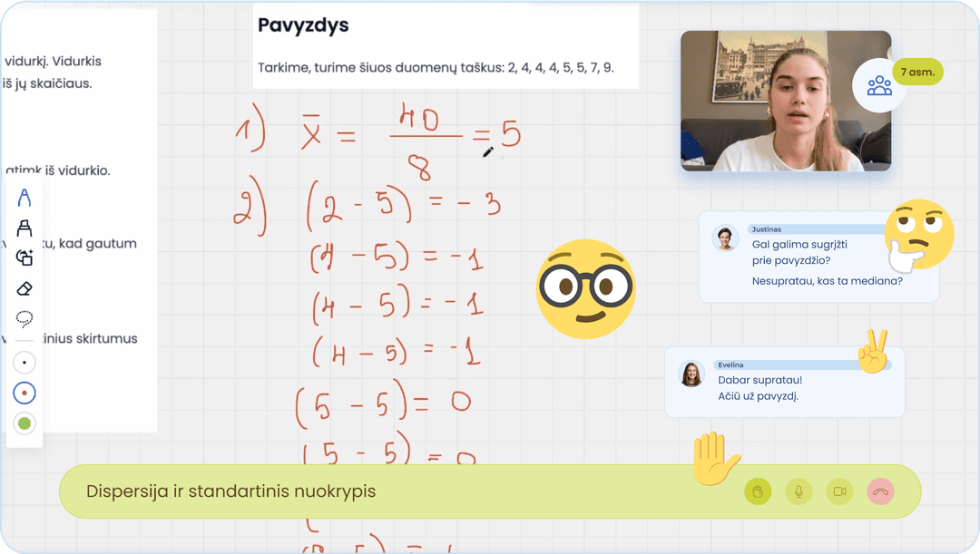Choose the small black dot stroke
The height and width of the screenshot is (554, 980).
(24, 363)
